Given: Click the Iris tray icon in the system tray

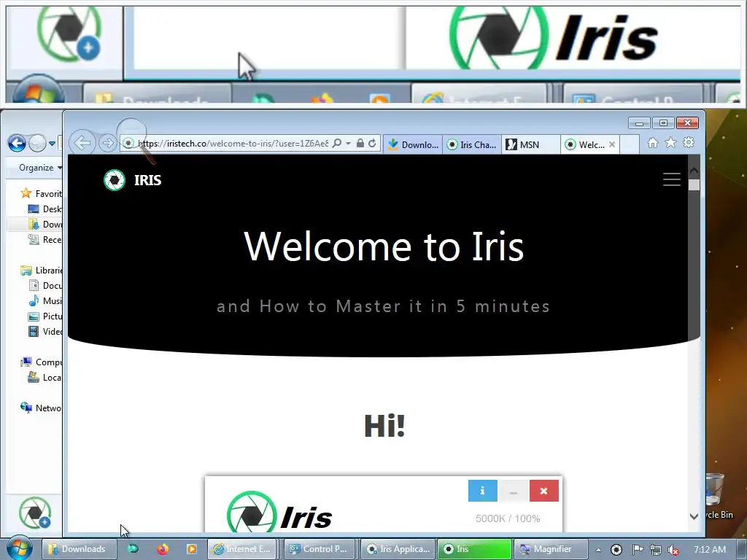Looking at the screenshot, I should pos(616,550).
